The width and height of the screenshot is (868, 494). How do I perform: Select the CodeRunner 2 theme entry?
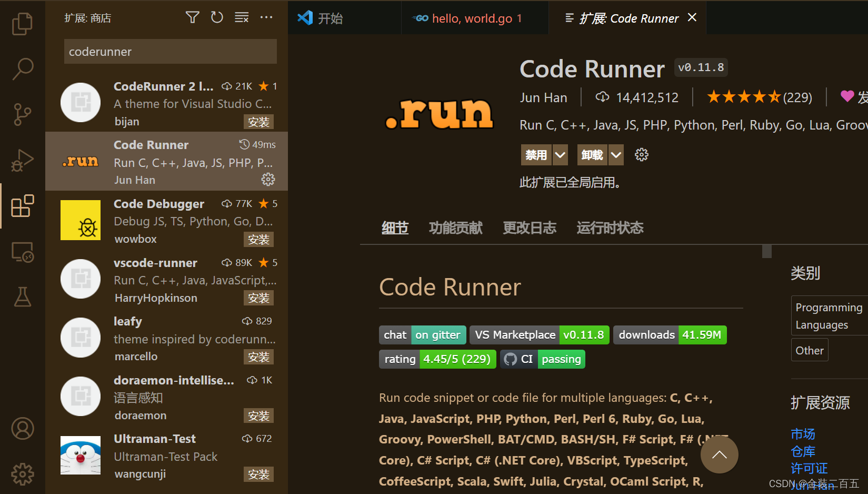click(166, 102)
